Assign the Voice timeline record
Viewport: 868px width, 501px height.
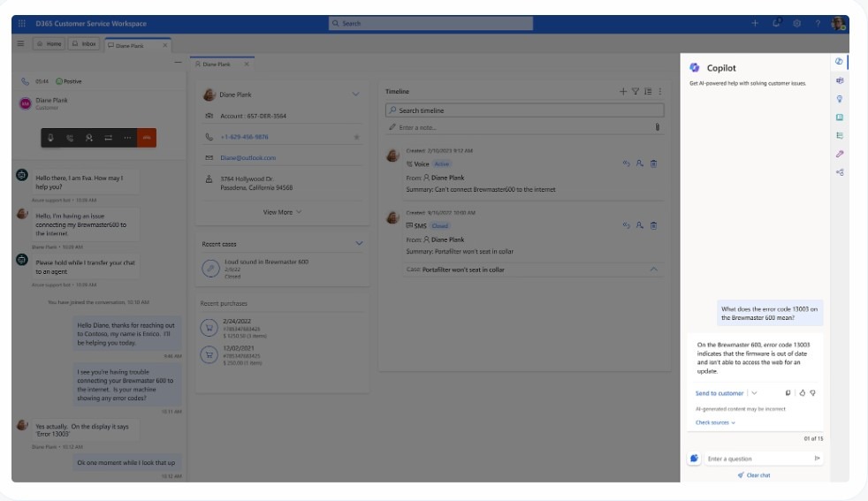[640, 163]
